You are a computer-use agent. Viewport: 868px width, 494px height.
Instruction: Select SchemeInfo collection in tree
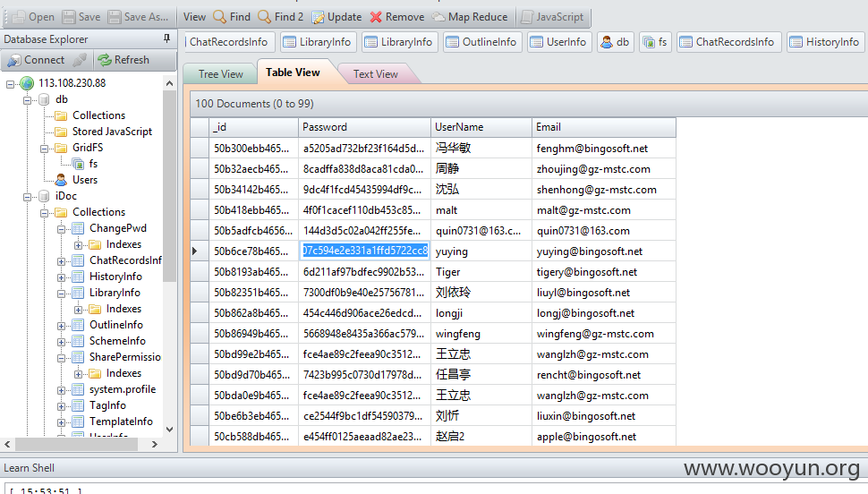point(117,341)
